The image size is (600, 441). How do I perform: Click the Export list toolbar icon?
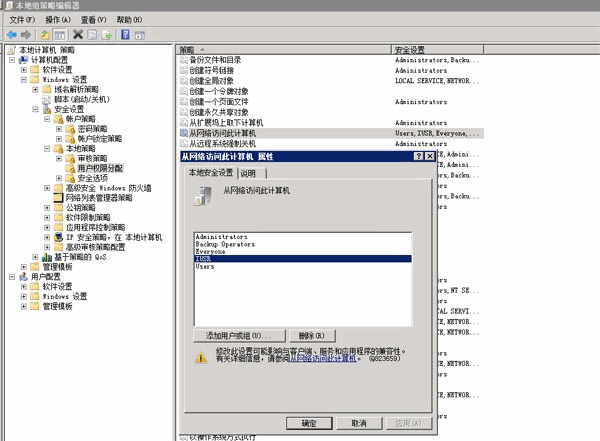click(106, 35)
